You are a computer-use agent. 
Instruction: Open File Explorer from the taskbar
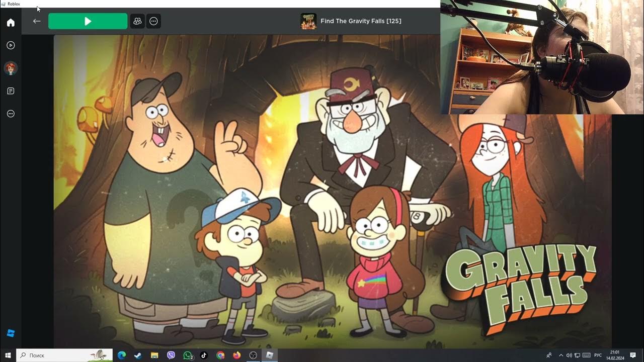coord(154,355)
